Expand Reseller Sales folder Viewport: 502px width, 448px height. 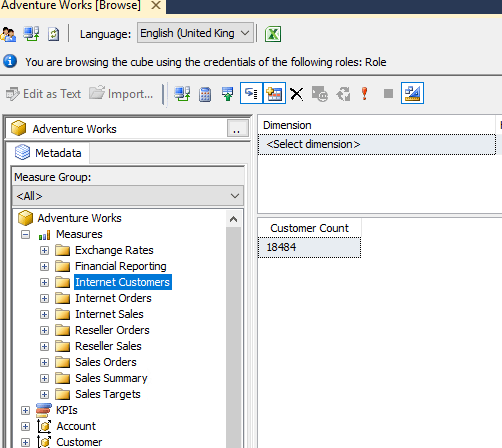[44, 346]
